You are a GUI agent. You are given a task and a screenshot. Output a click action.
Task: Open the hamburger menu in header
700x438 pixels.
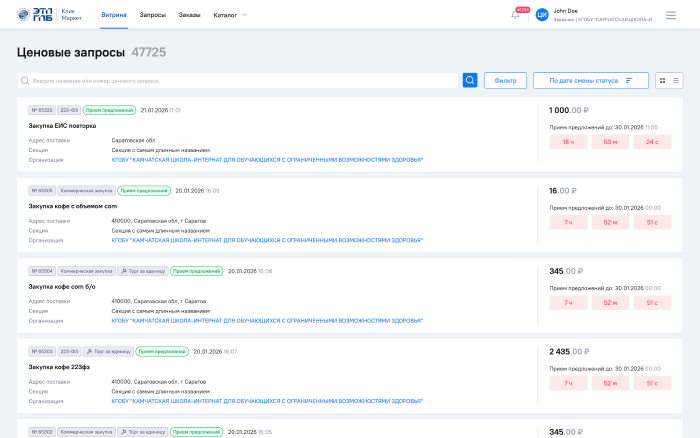click(x=671, y=15)
